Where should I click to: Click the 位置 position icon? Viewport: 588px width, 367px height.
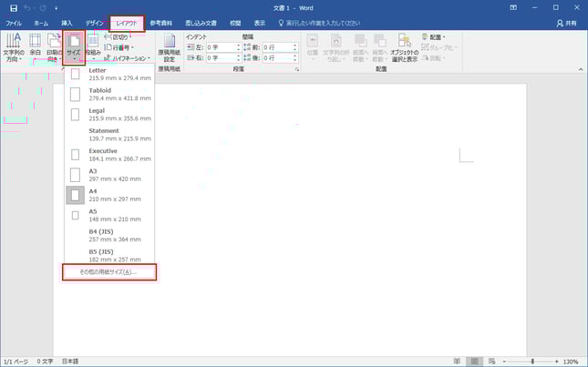click(x=313, y=47)
